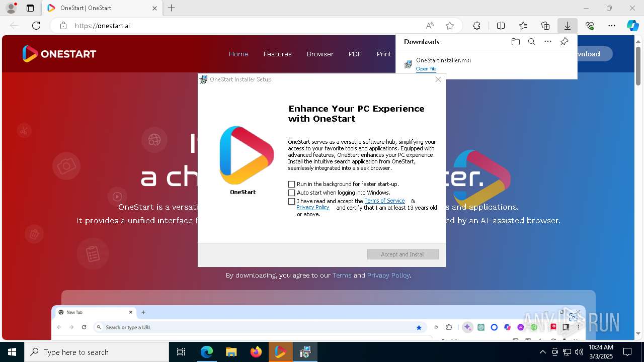Viewport: 644px width, 362px height.
Task: Pin the Downloads panel
Action: (564, 42)
